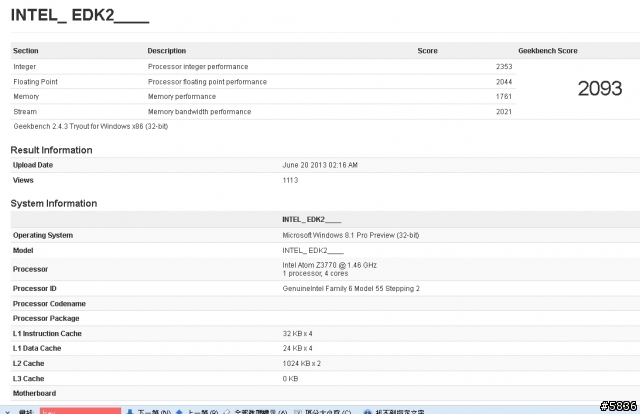Click 'Memory bandwidth performance' description

pyautogui.click(x=200, y=111)
